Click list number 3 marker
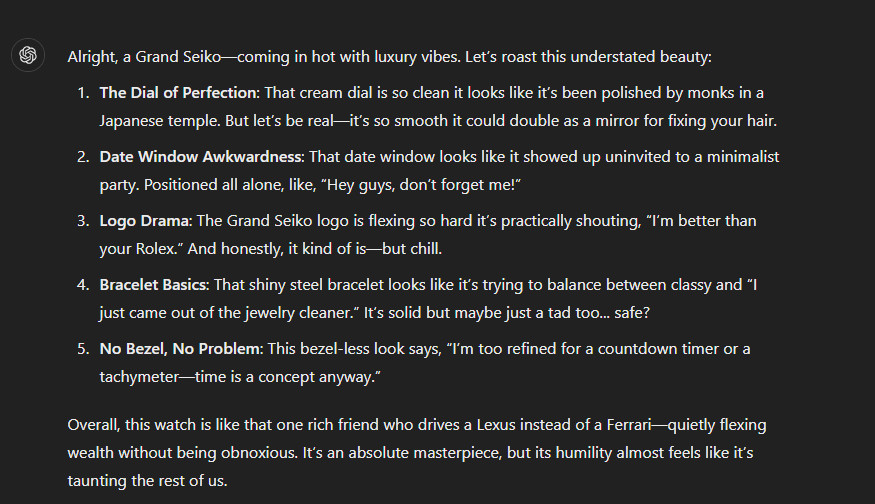 point(83,221)
